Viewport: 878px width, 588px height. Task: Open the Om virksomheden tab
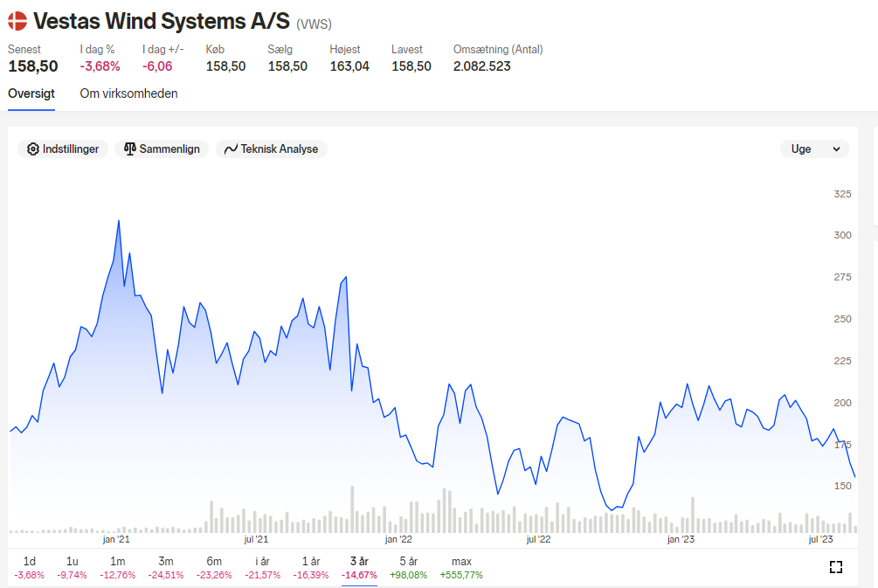pyautogui.click(x=128, y=93)
